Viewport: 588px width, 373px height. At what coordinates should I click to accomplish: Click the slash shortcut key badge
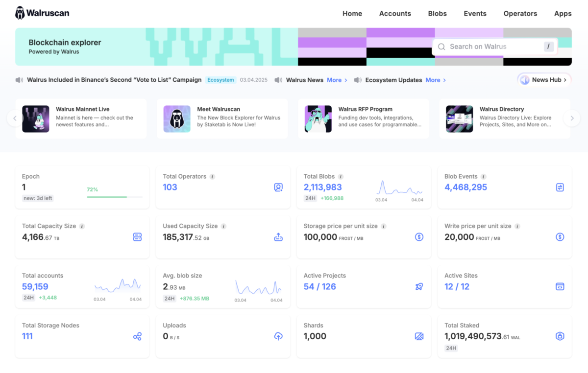(549, 47)
